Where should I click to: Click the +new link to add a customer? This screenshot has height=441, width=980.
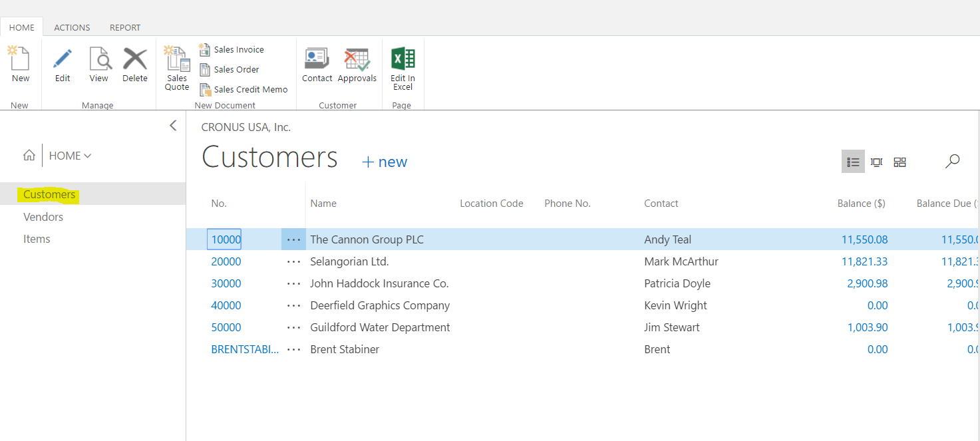[384, 161]
